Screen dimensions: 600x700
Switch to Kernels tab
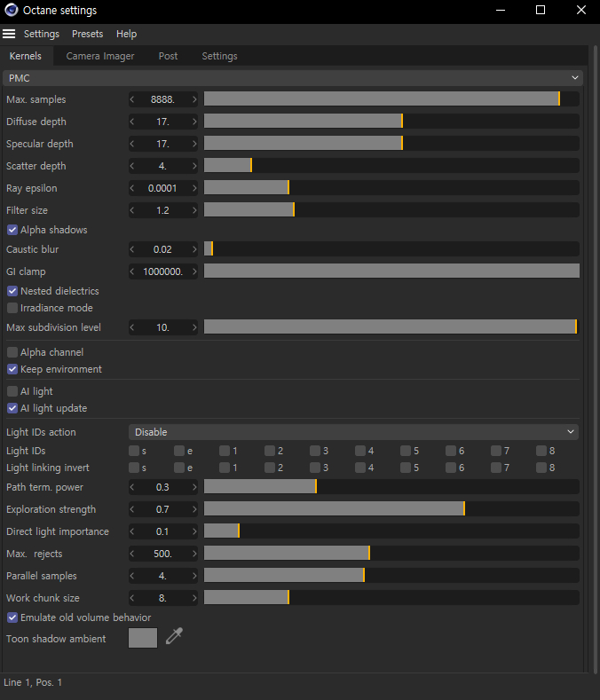pos(26,56)
